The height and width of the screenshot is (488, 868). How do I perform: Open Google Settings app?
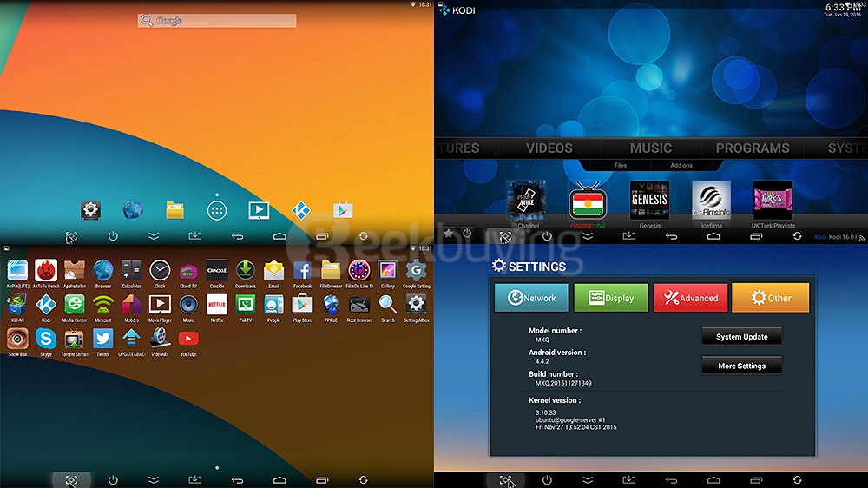[x=417, y=274]
